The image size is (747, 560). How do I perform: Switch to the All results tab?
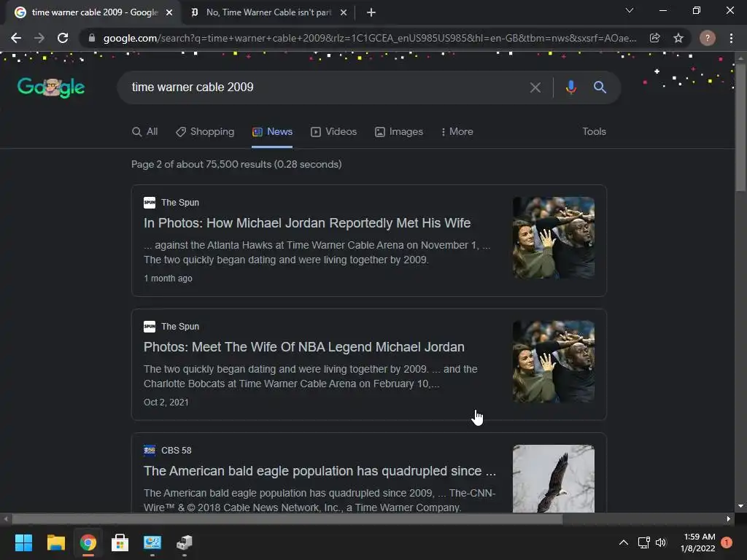[x=145, y=131]
